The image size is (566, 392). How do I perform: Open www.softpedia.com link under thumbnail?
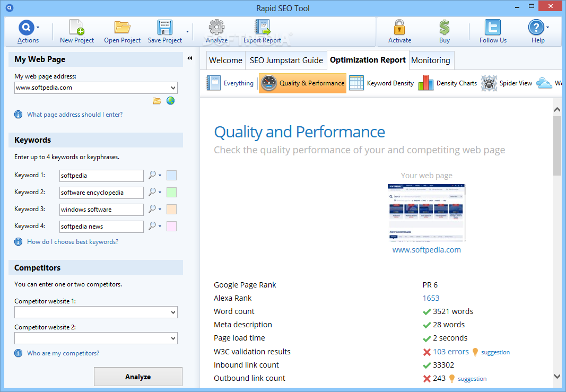point(426,250)
